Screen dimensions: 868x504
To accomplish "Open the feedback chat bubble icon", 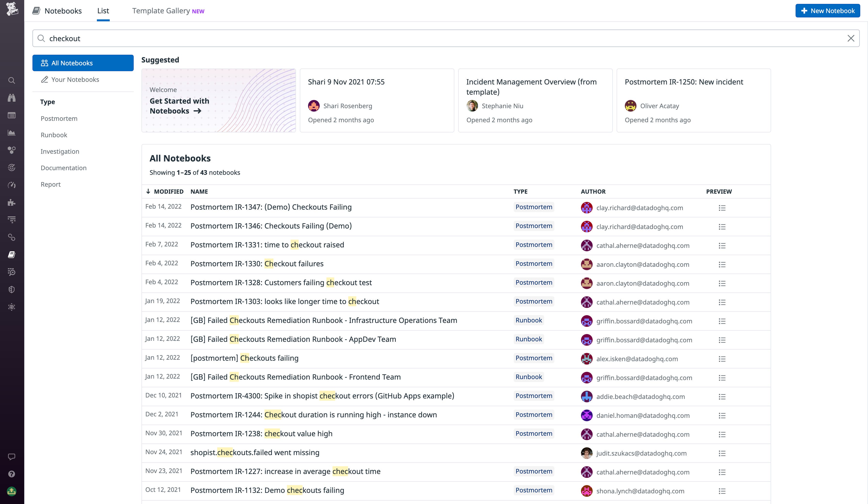I will pos(12,457).
